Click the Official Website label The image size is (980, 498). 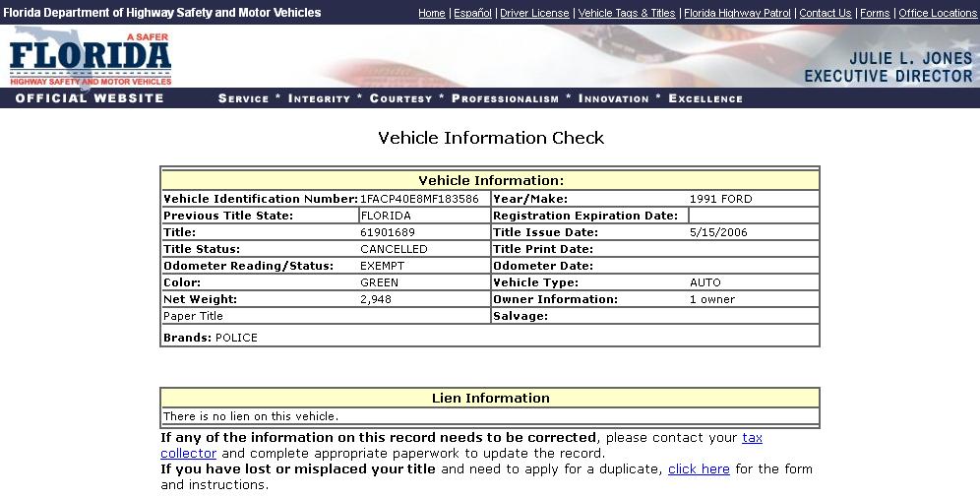pos(90,98)
